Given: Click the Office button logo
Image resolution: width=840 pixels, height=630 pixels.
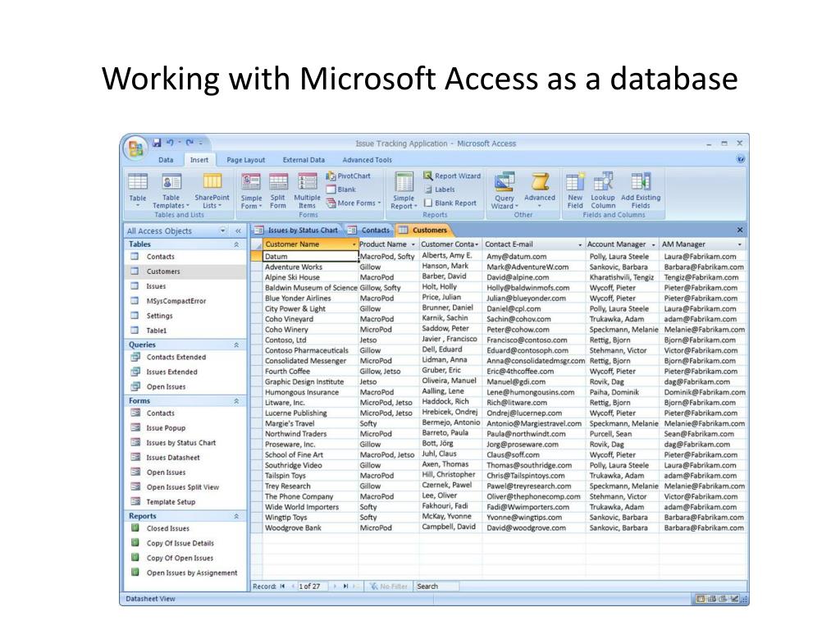Looking at the screenshot, I should point(135,148).
